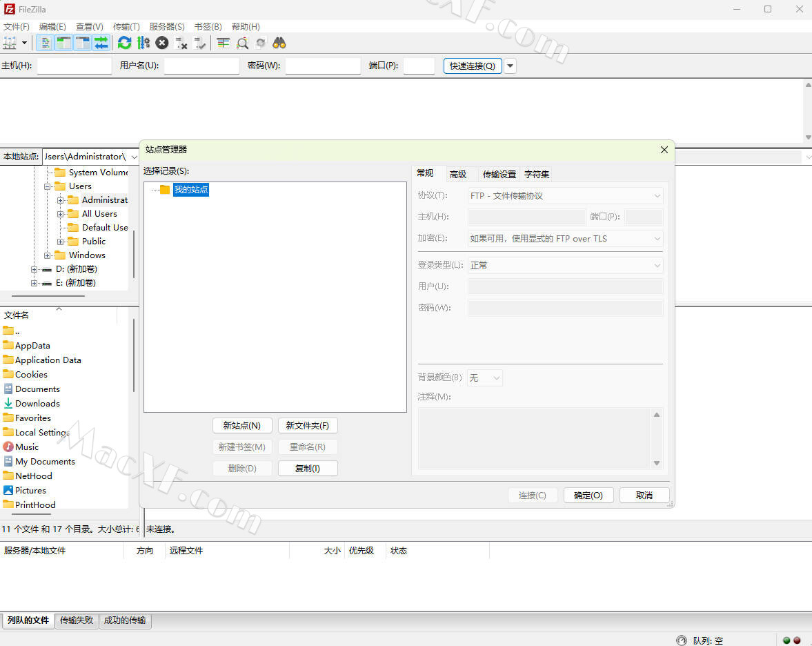Image resolution: width=812 pixels, height=646 pixels.
Task: Switch to the 传输失败 queue tab
Action: click(x=77, y=620)
